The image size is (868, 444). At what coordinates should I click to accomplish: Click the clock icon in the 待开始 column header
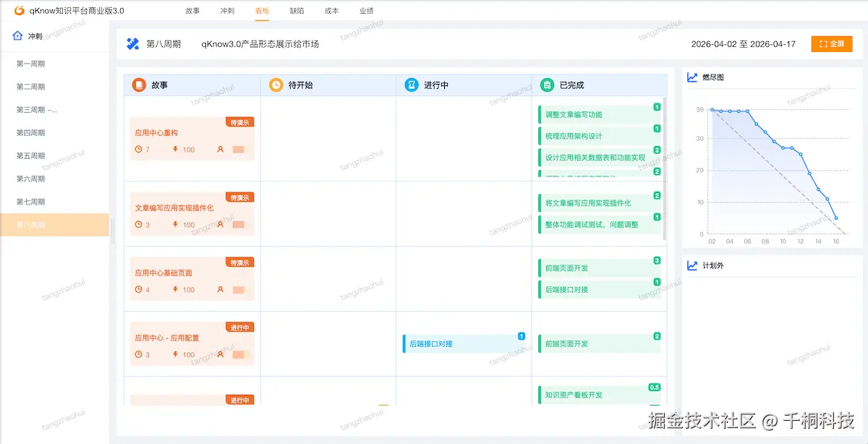pyautogui.click(x=276, y=85)
